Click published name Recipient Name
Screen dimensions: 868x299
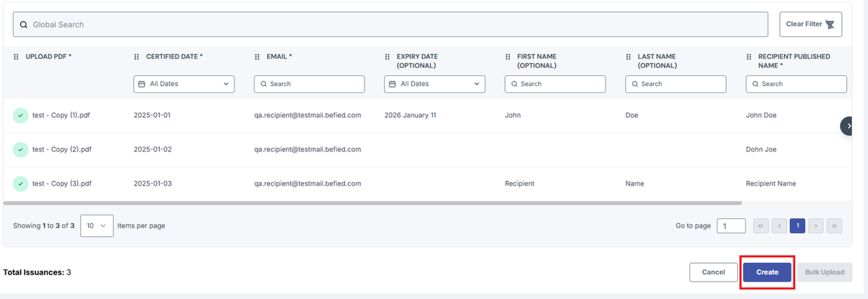pyautogui.click(x=771, y=183)
